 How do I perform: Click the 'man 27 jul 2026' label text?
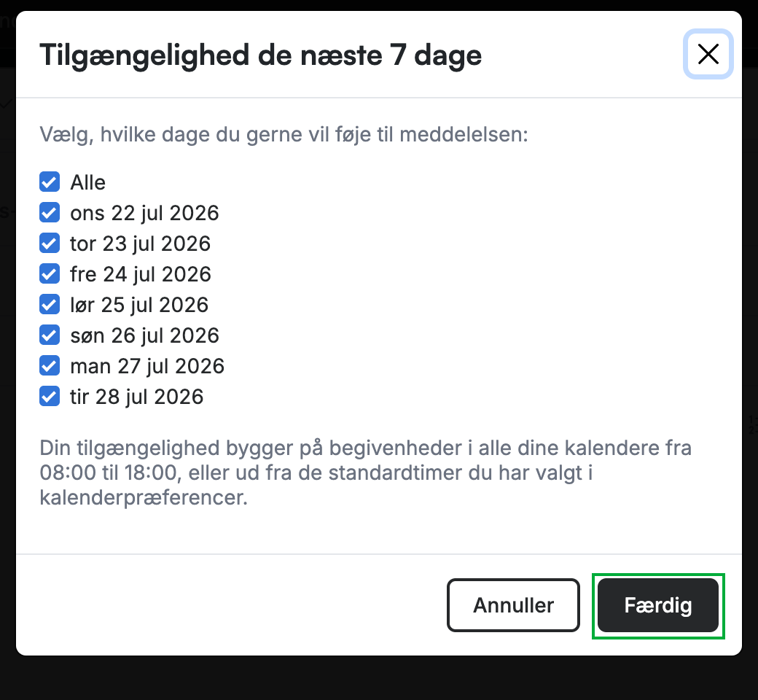[x=147, y=366]
